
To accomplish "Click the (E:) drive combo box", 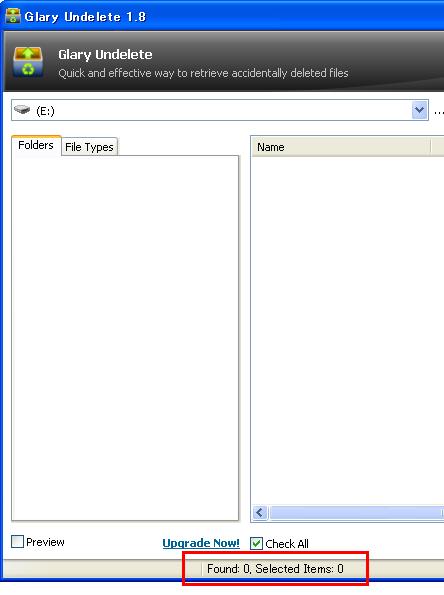I will pyautogui.click(x=220, y=110).
